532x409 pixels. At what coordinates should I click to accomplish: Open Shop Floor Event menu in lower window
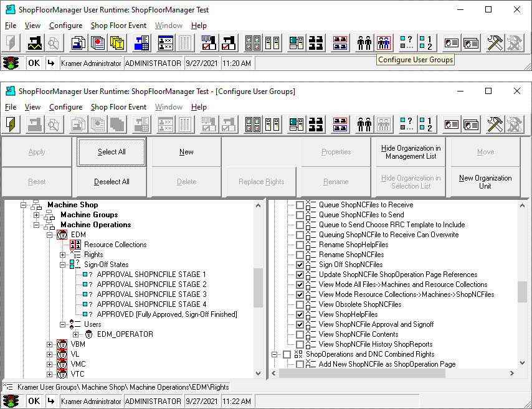[118, 107]
